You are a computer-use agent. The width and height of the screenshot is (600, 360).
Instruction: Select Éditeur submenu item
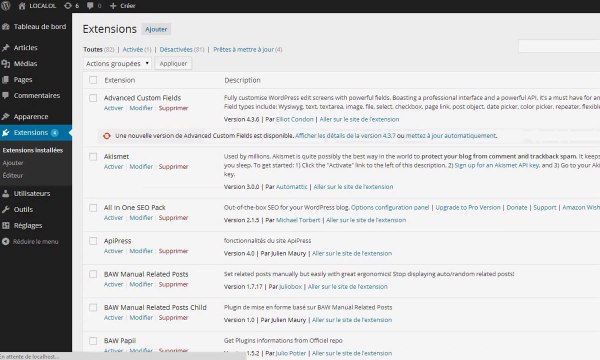(13, 176)
